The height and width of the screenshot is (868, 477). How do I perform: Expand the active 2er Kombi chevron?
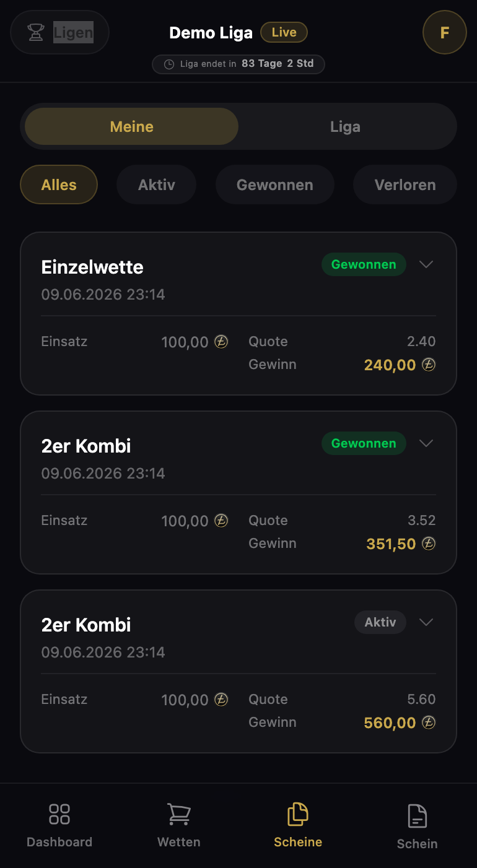[x=426, y=622]
